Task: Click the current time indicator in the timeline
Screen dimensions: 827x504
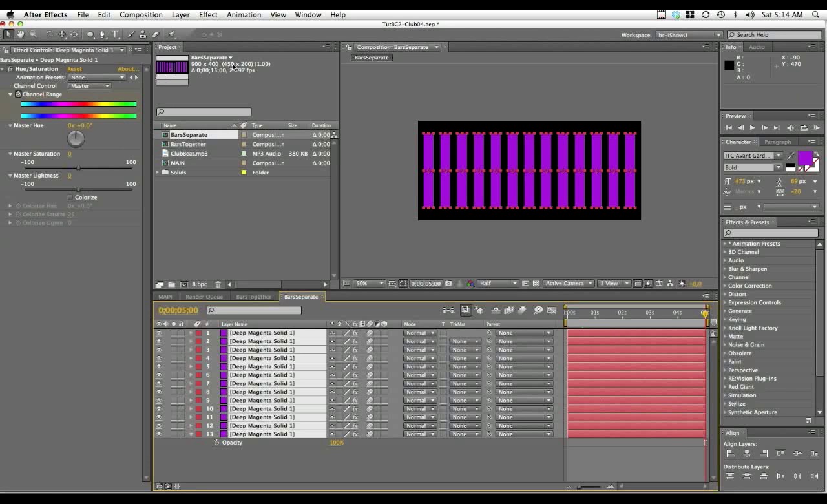Action: click(x=705, y=313)
